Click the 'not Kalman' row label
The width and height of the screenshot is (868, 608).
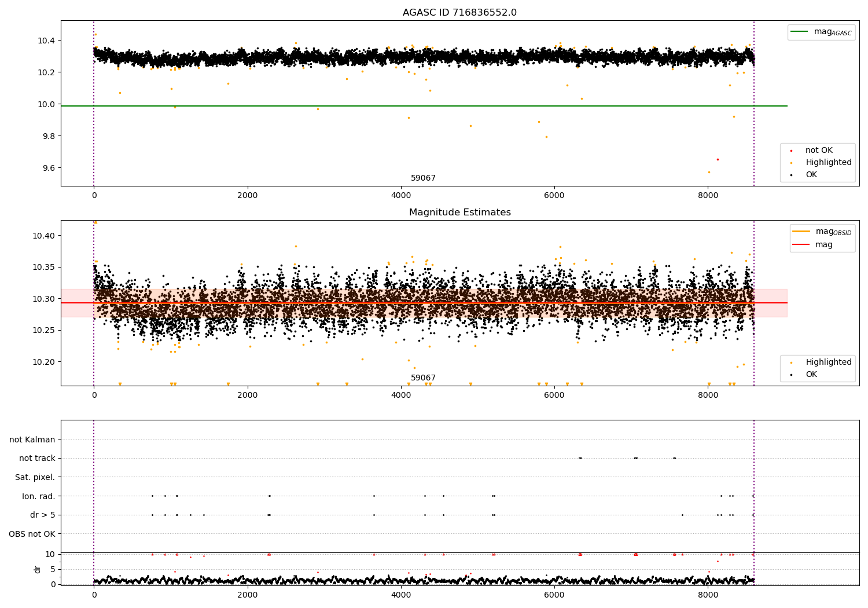(x=32, y=439)
